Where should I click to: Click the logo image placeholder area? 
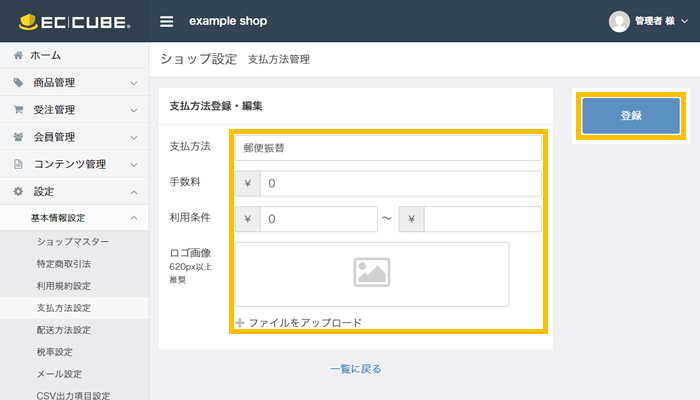(x=371, y=273)
